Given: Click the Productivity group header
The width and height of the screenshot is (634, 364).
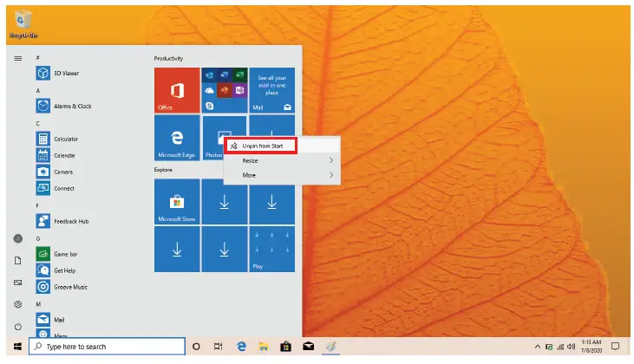Looking at the screenshot, I should [168, 59].
